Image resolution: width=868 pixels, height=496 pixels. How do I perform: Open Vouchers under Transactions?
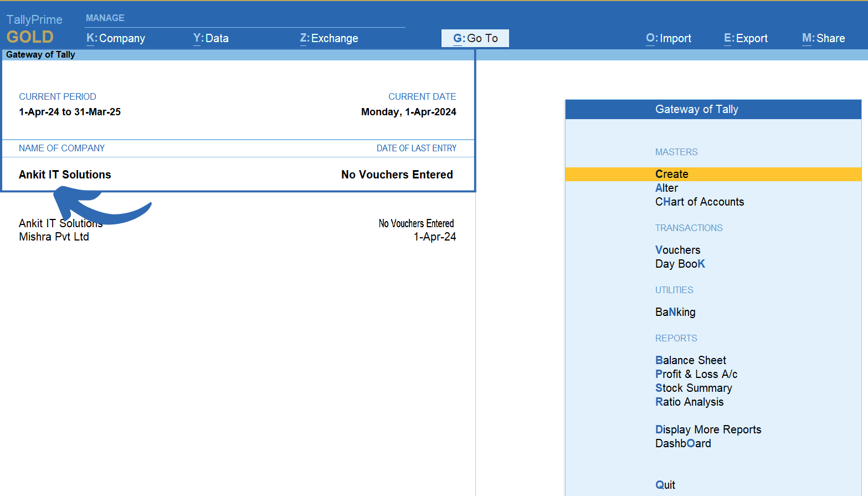677,250
